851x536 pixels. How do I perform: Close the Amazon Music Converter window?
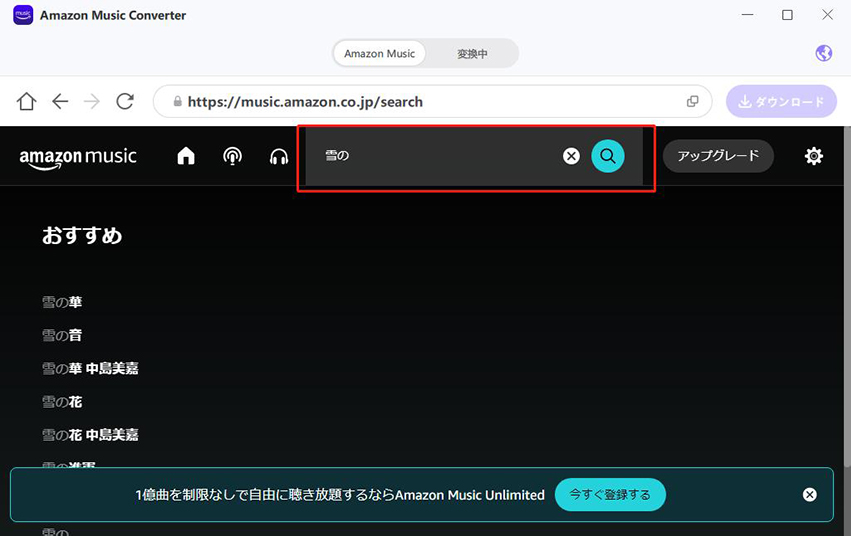827,15
